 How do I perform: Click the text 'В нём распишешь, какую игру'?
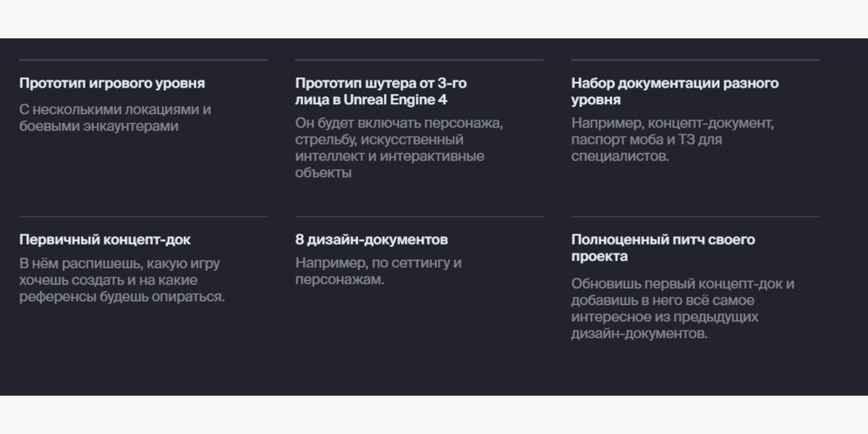119,263
